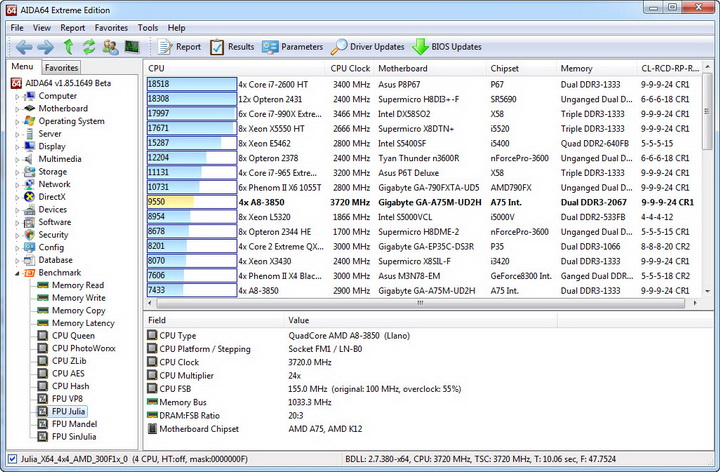Click the Forward navigation arrow in the toolbar
This screenshot has width=720, height=472.
pos(45,47)
